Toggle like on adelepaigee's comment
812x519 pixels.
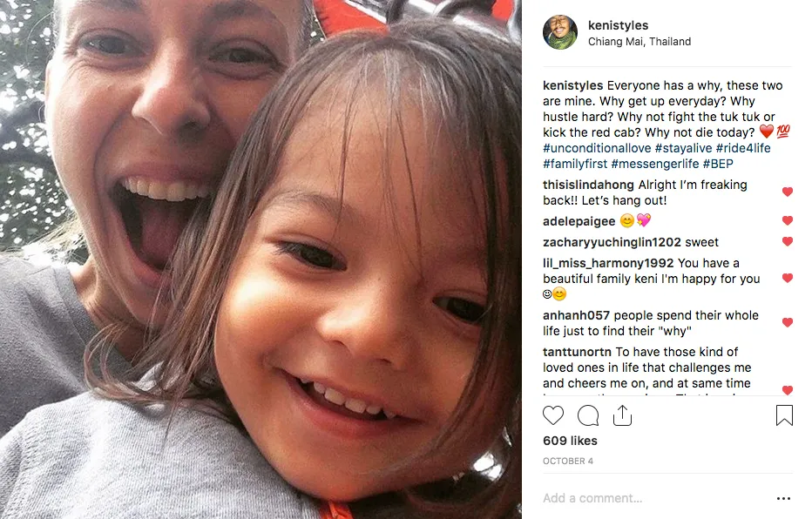pos(787,221)
